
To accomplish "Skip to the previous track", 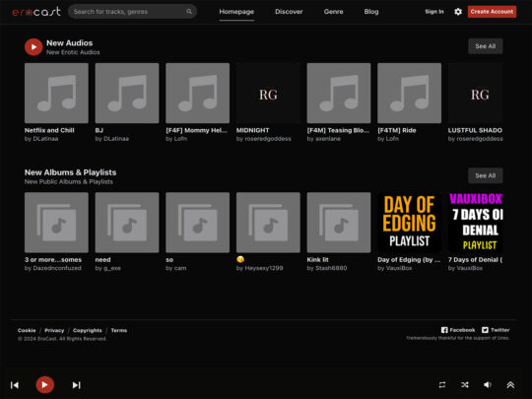I will click(15, 385).
